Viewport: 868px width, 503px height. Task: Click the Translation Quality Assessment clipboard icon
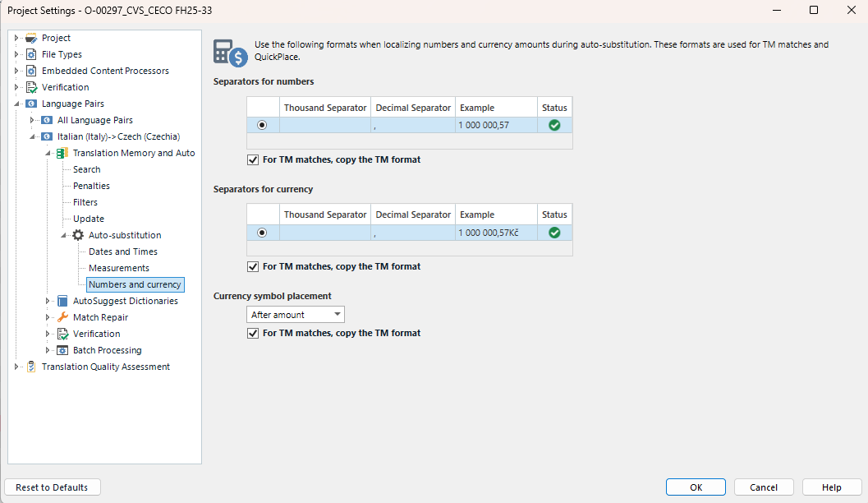click(x=31, y=367)
